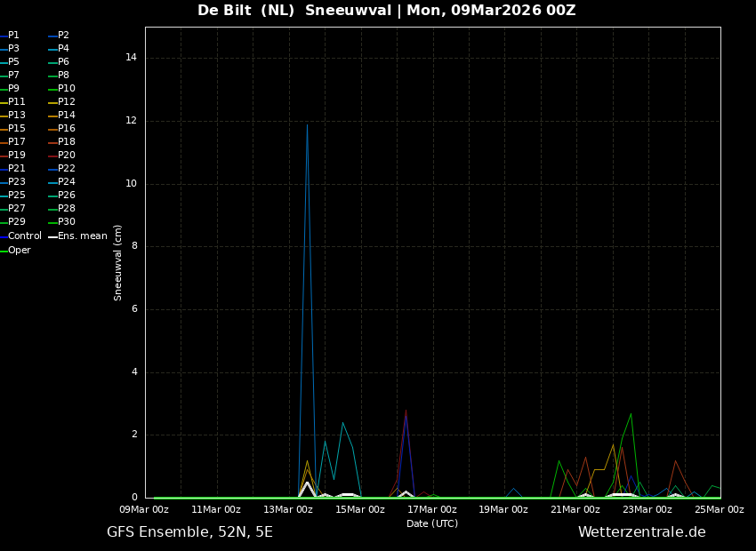The image size is (756, 551).
Task: Pick the P14 legend label
Action: click(66, 116)
